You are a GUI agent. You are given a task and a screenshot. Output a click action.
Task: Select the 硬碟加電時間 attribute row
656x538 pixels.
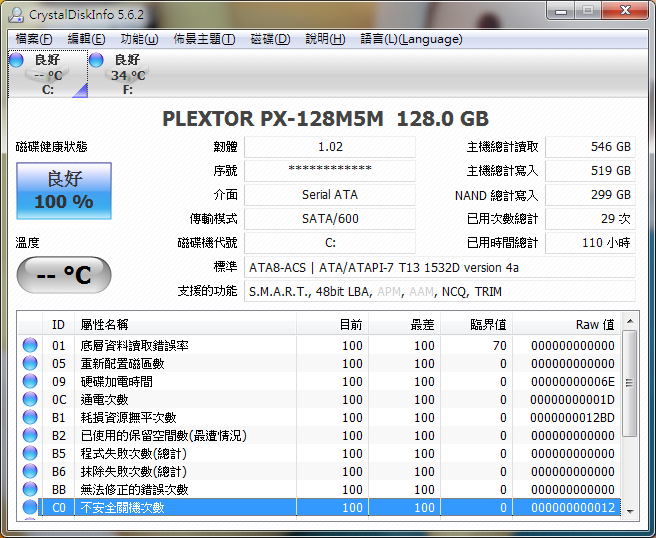pyautogui.click(x=319, y=381)
